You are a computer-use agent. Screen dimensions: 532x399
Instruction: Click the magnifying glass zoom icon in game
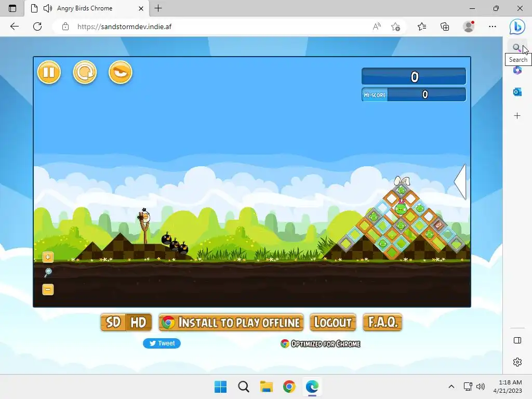coord(48,272)
